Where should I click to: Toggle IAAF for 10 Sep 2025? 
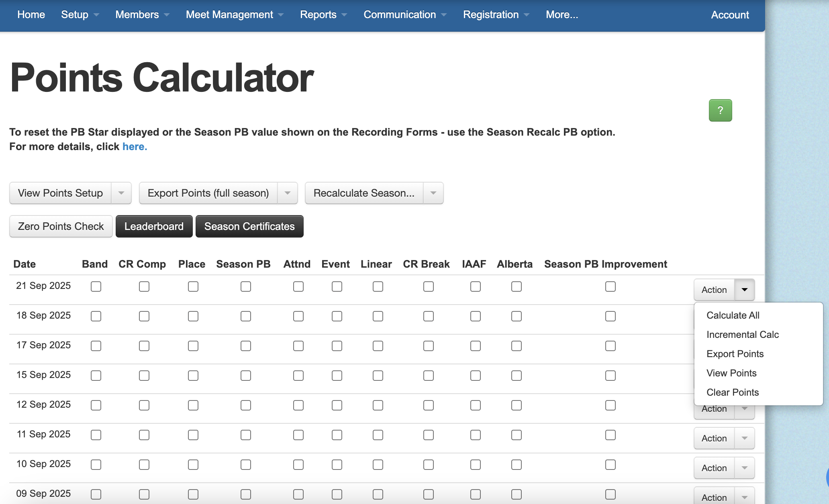[x=476, y=465]
